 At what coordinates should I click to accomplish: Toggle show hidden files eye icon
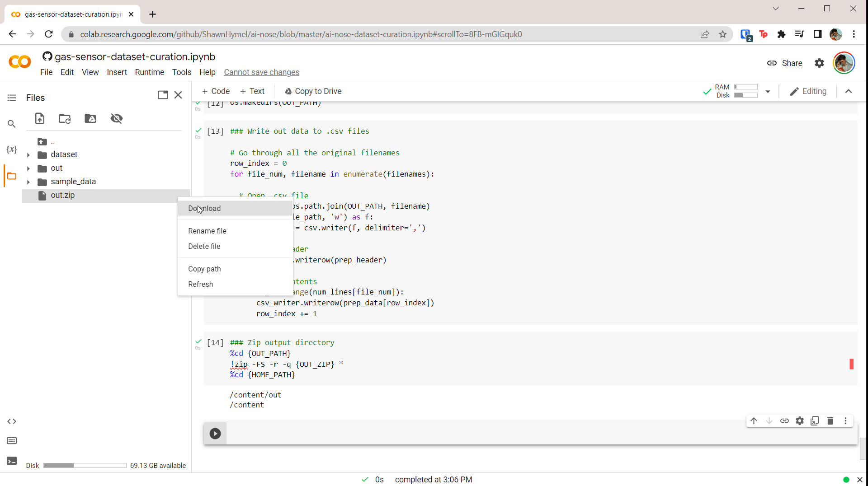117,119
